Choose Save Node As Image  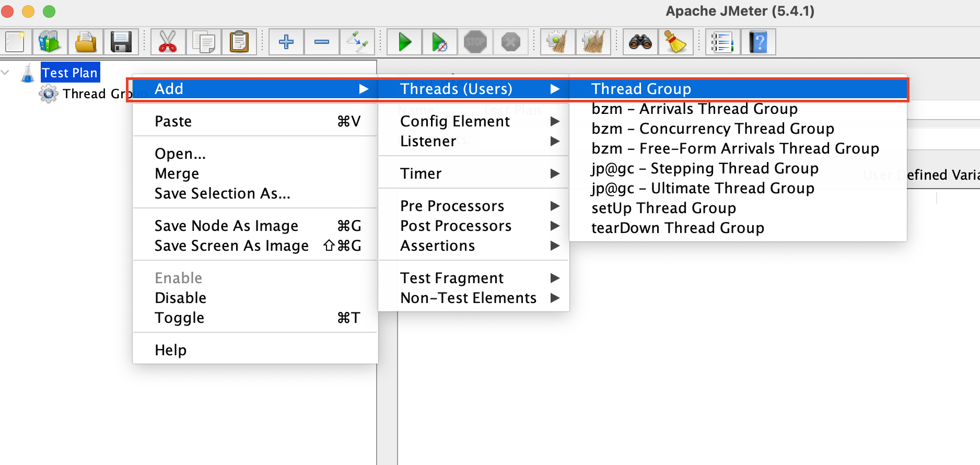click(x=255, y=226)
